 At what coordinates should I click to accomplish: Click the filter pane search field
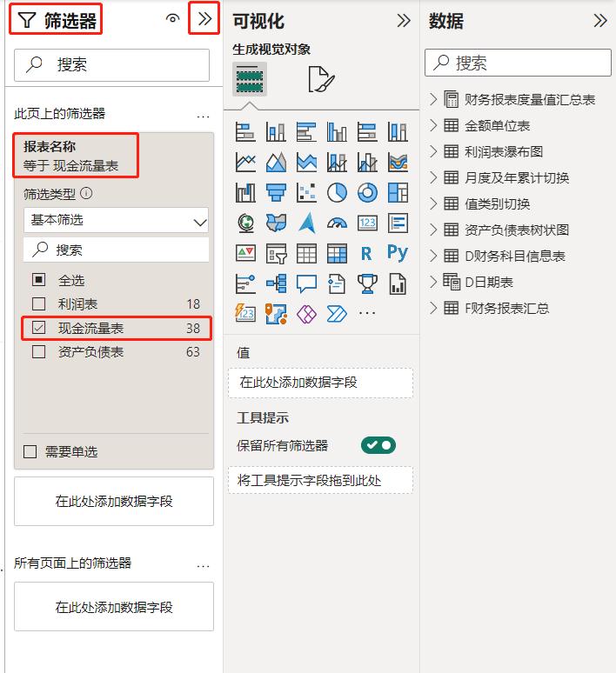pos(111,65)
